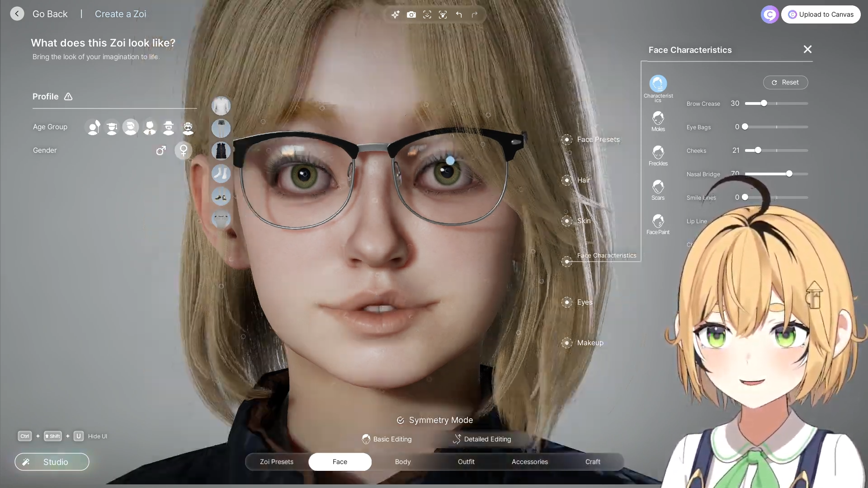868x488 pixels.
Task: Expand the Face Presets section
Action: click(566, 140)
